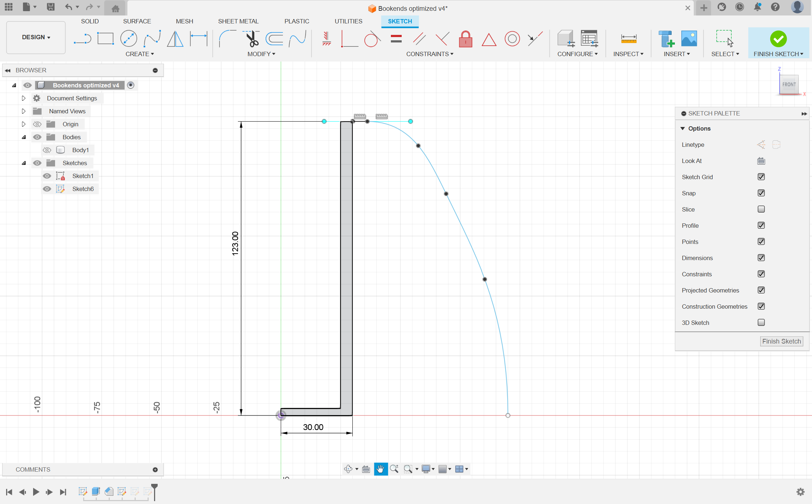Click the Finish Sketch button in palette
Image resolution: width=812 pixels, height=504 pixels.
click(781, 341)
